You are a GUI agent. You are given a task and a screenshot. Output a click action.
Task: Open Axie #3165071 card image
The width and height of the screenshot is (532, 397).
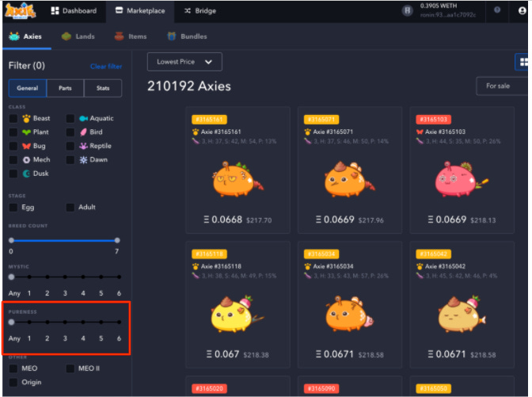(350, 179)
